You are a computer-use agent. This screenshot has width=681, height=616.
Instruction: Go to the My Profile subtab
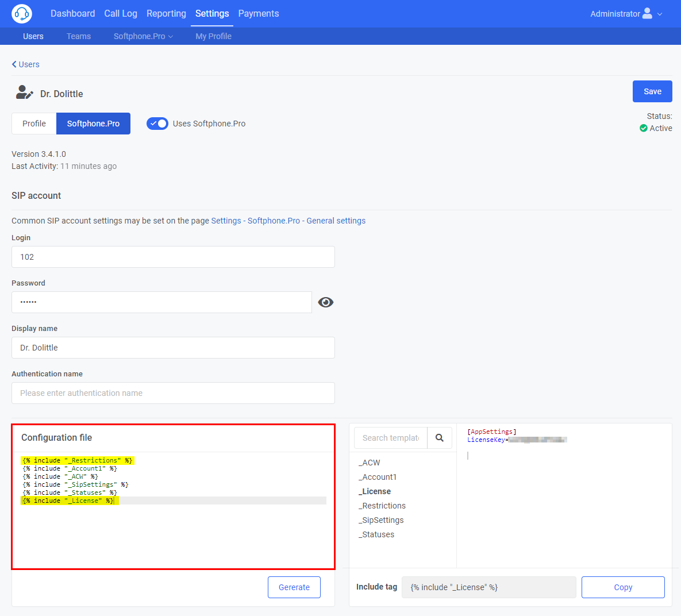tap(213, 37)
